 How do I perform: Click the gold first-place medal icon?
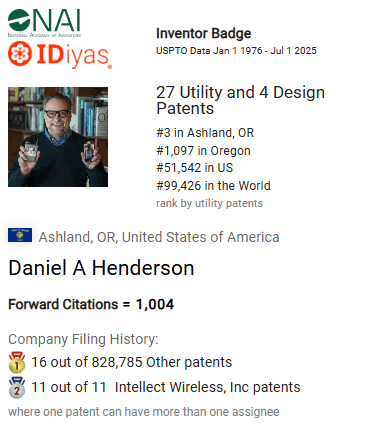[x=17, y=362]
